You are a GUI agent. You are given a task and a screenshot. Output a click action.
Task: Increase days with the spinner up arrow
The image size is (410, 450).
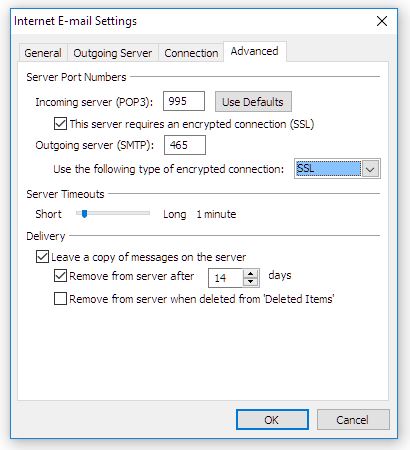click(x=251, y=274)
